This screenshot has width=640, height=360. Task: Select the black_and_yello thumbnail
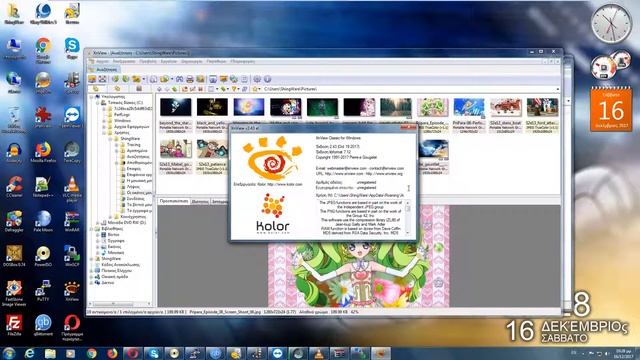(212, 116)
